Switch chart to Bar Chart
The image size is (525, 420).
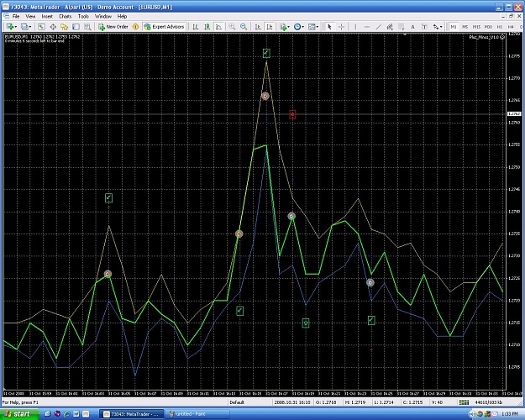click(x=196, y=27)
